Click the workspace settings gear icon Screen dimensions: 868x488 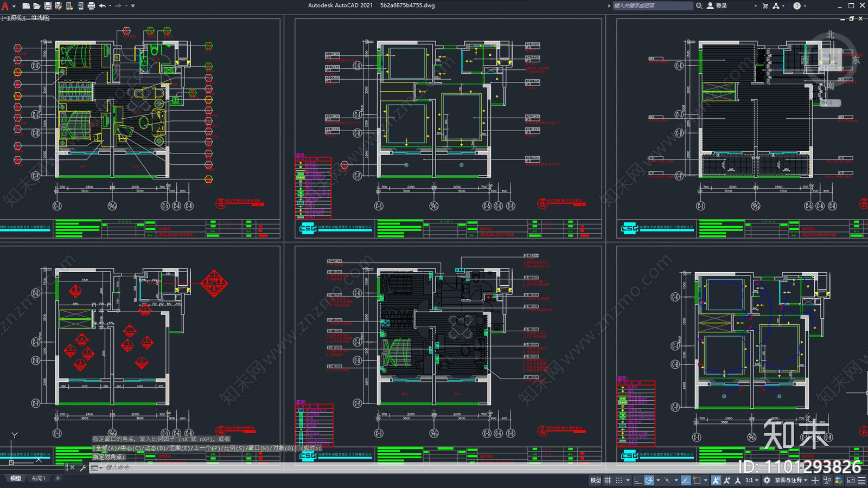[x=767, y=480]
